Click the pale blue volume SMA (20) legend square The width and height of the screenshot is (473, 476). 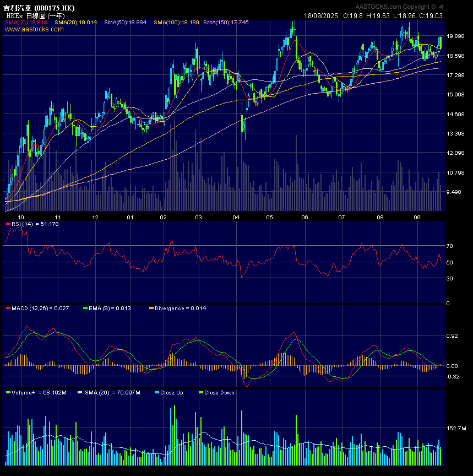pos(80,392)
